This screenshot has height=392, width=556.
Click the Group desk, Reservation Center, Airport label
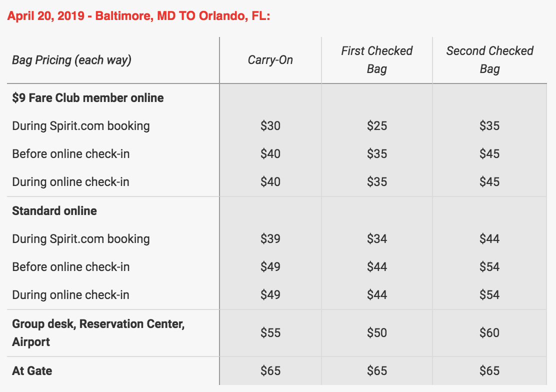[x=98, y=333]
